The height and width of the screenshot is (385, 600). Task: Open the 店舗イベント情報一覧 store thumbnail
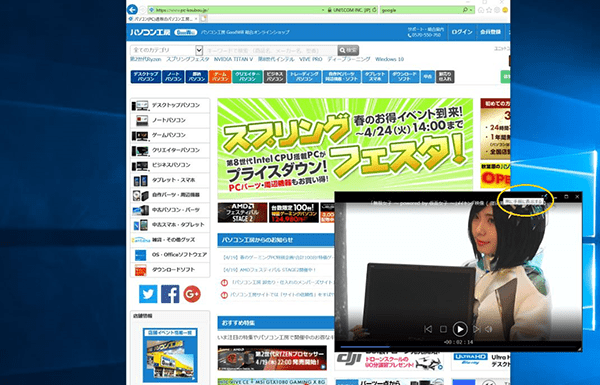(x=170, y=355)
